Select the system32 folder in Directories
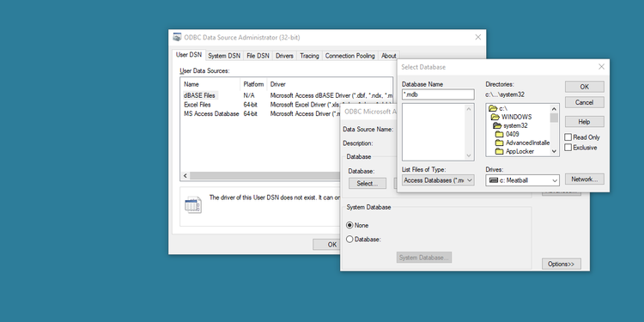 pos(511,125)
